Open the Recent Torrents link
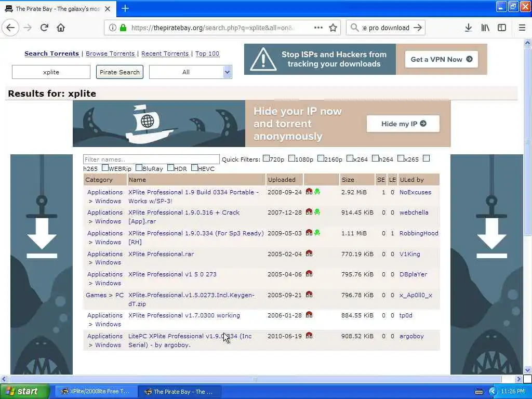Screen dimensions: 532x399 (165, 54)
